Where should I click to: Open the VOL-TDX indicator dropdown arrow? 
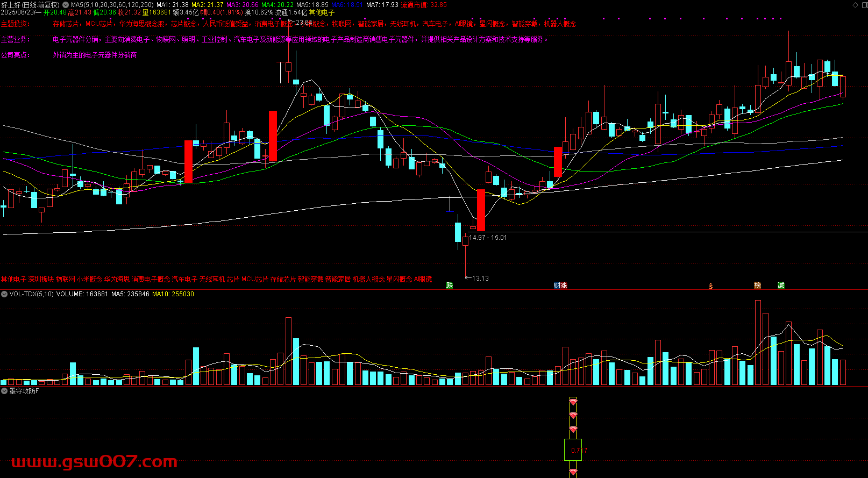pyautogui.click(x=4, y=294)
